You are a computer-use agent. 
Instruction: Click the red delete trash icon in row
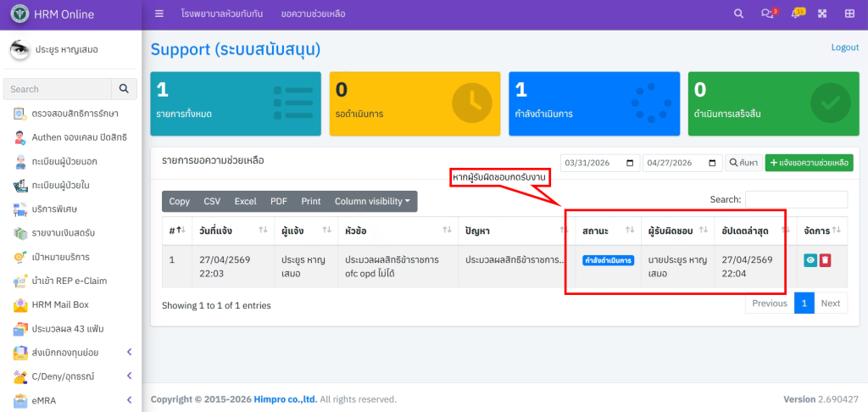pos(826,260)
